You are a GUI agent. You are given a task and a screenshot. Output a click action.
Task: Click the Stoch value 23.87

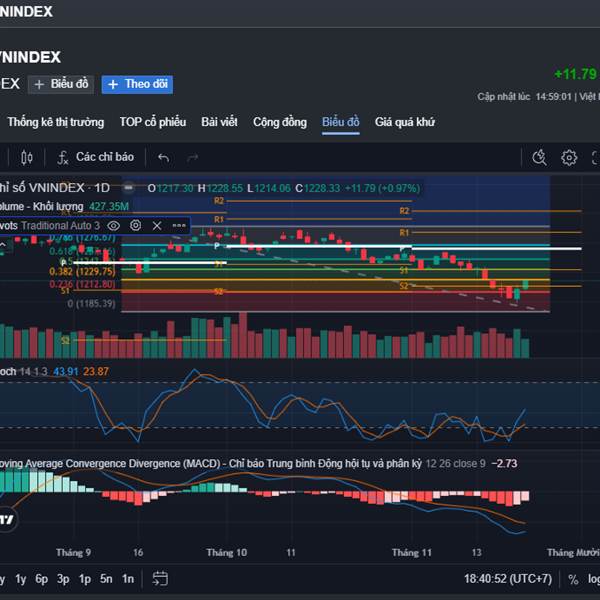pyautogui.click(x=96, y=372)
